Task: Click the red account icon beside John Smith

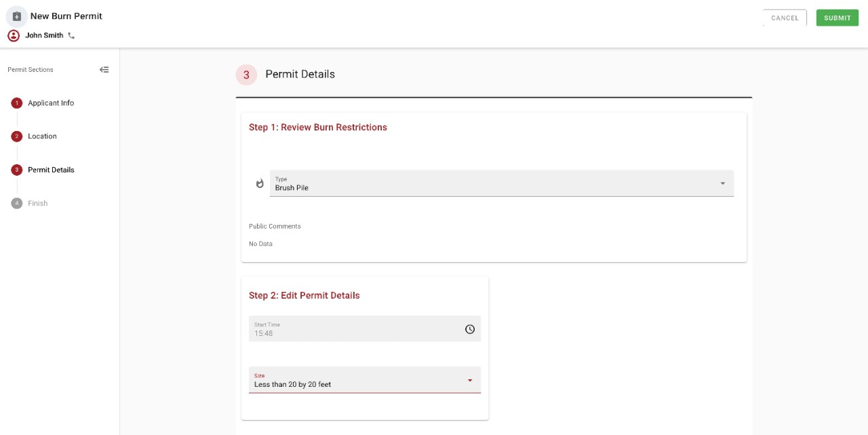Action: pyautogui.click(x=13, y=35)
